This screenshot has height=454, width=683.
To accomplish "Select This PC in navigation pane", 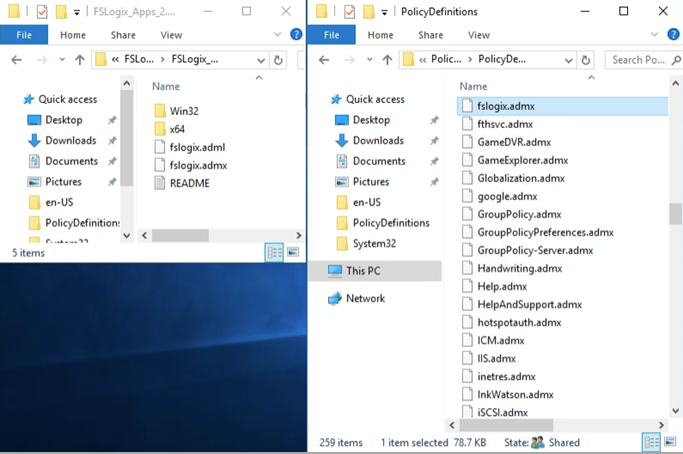I will coord(362,271).
